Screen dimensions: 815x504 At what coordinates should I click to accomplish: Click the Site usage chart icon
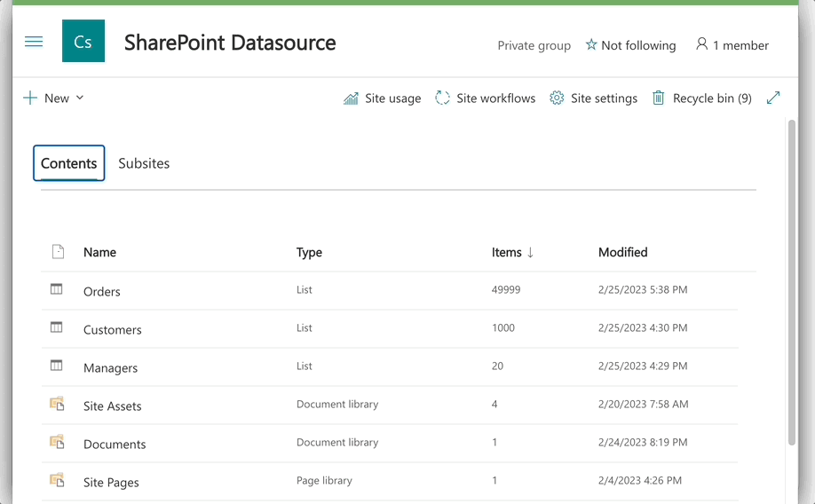point(351,98)
